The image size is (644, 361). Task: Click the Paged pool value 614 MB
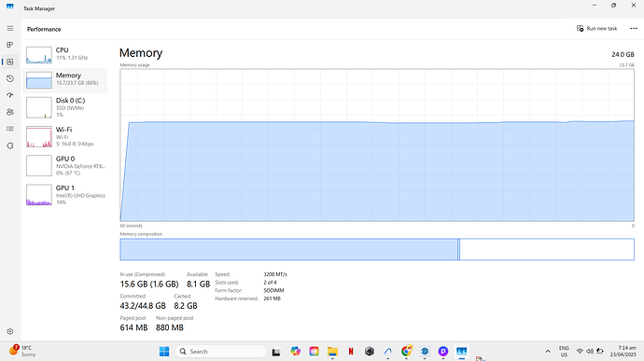tap(133, 327)
